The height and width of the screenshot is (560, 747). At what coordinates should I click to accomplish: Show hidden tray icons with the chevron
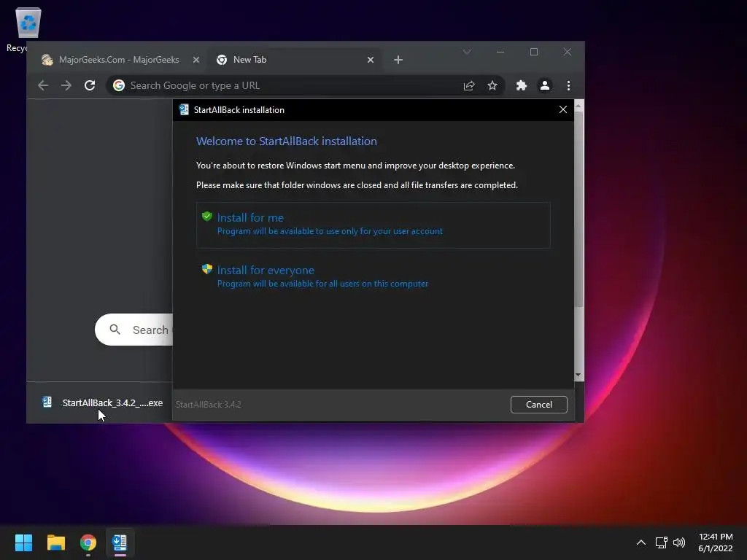641,542
